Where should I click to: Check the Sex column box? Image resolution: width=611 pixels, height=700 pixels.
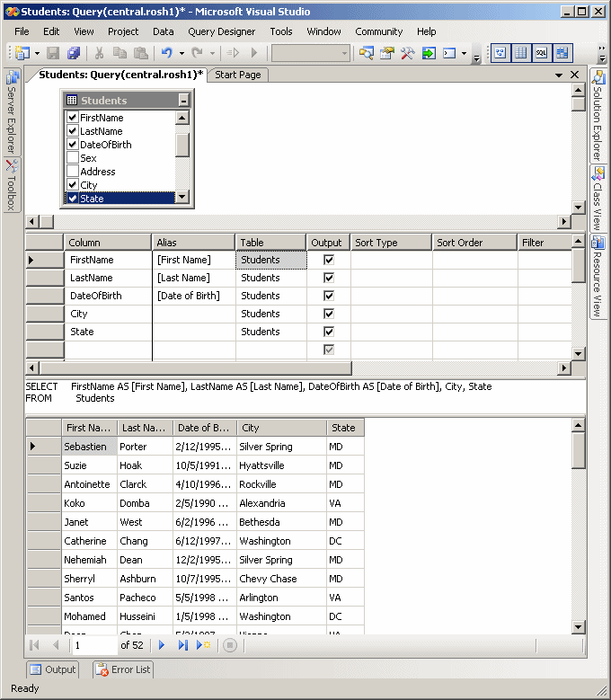pyautogui.click(x=72, y=157)
